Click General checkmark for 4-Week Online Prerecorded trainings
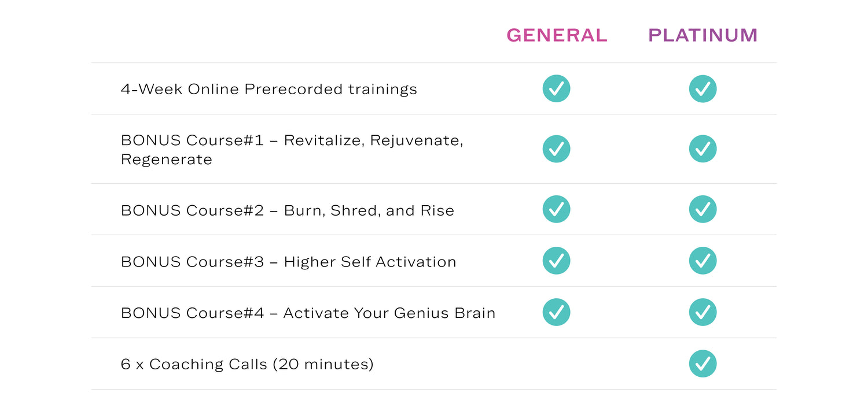Viewport: 868px width, 404px height. tap(556, 89)
